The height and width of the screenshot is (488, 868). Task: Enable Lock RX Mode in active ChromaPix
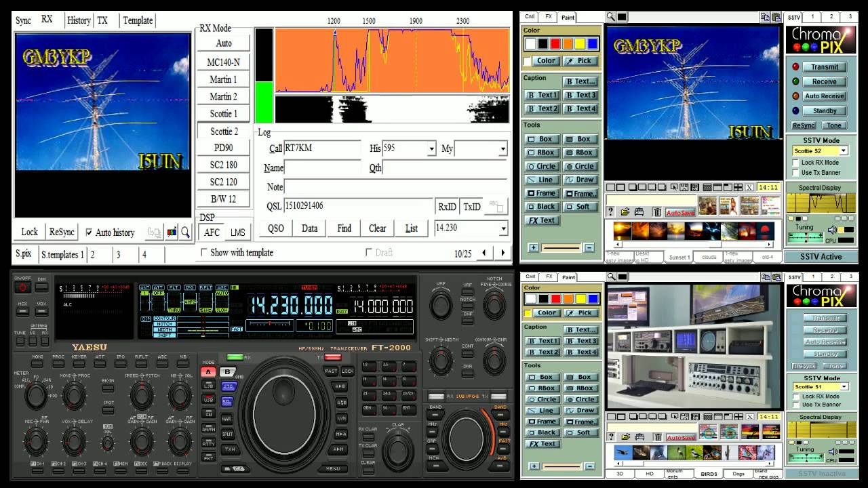click(x=795, y=163)
